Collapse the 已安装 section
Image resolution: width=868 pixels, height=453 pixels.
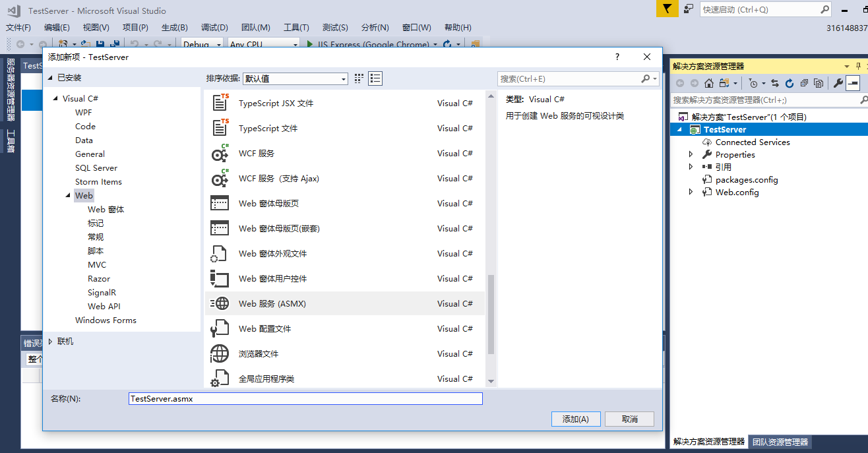pos(50,78)
